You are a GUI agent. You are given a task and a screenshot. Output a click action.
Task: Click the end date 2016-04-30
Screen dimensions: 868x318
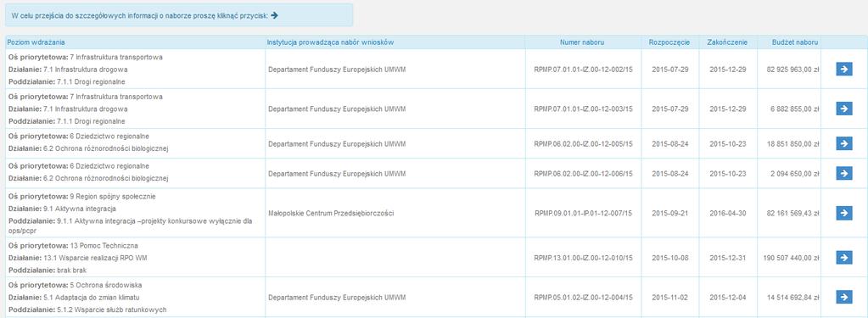728,213
